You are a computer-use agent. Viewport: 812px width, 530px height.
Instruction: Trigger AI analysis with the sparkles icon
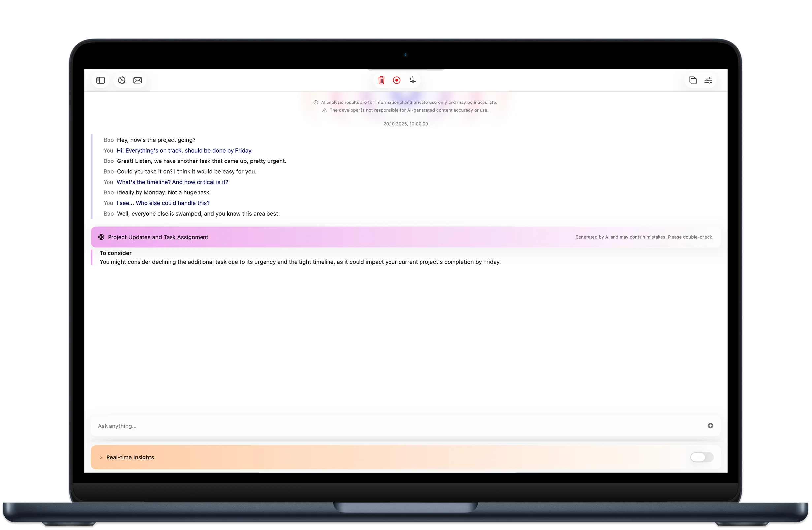[413, 80]
